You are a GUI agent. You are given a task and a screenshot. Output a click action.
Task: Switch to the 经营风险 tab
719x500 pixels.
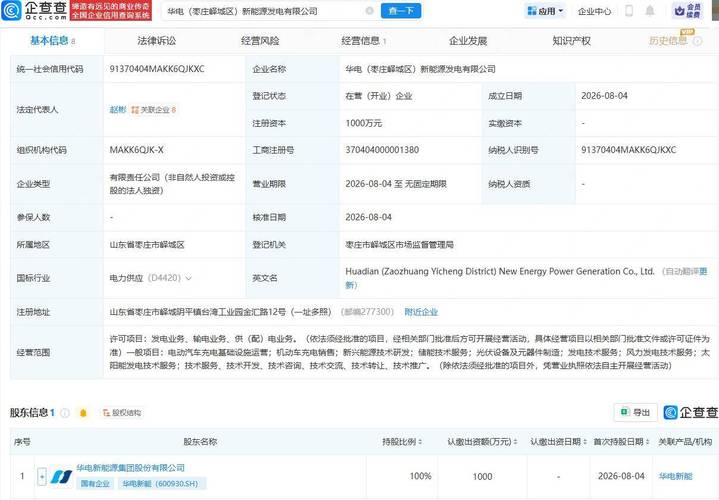(x=260, y=41)
